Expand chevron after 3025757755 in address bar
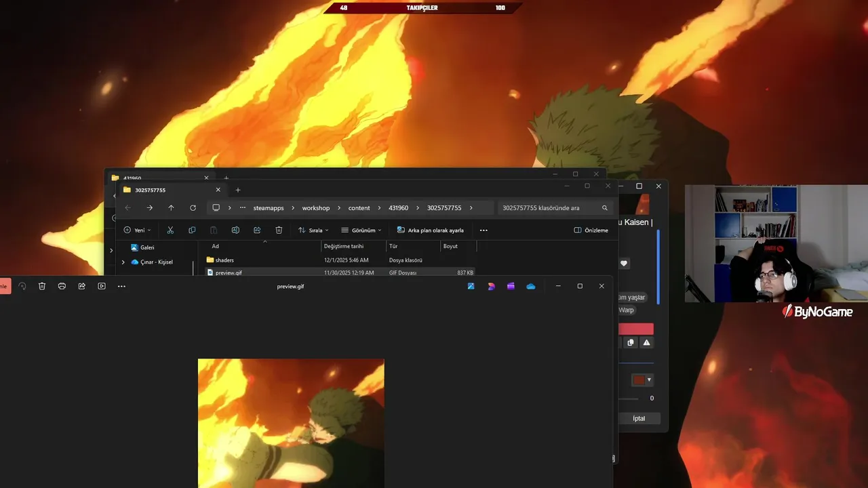The image size is (868, 488). 471,208
